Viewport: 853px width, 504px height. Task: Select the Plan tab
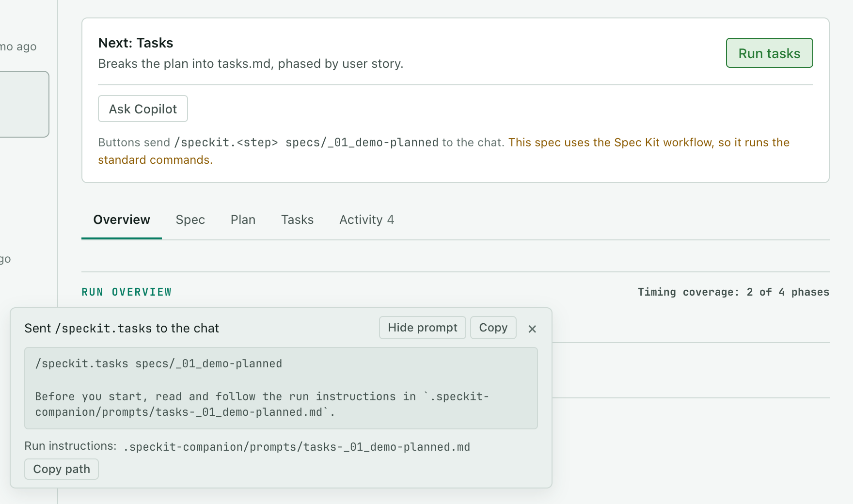pos(243,220)
